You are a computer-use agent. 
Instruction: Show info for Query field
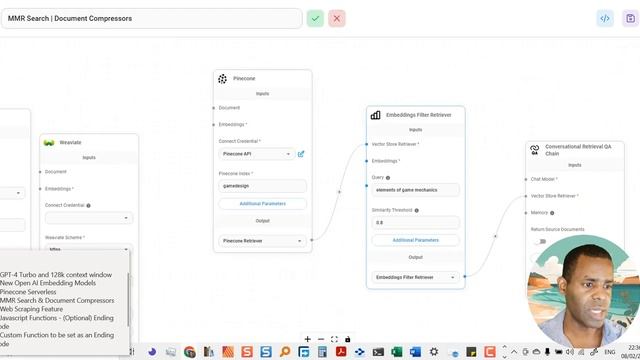pyautogui.click(x=388, y=178)
